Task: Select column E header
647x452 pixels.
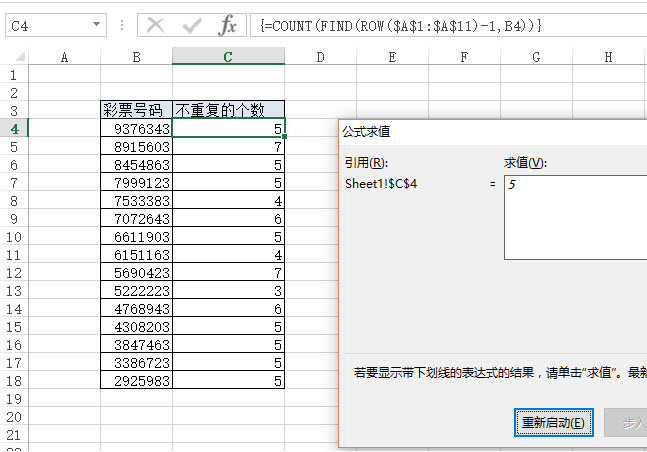Action: (x=392, y=57)
